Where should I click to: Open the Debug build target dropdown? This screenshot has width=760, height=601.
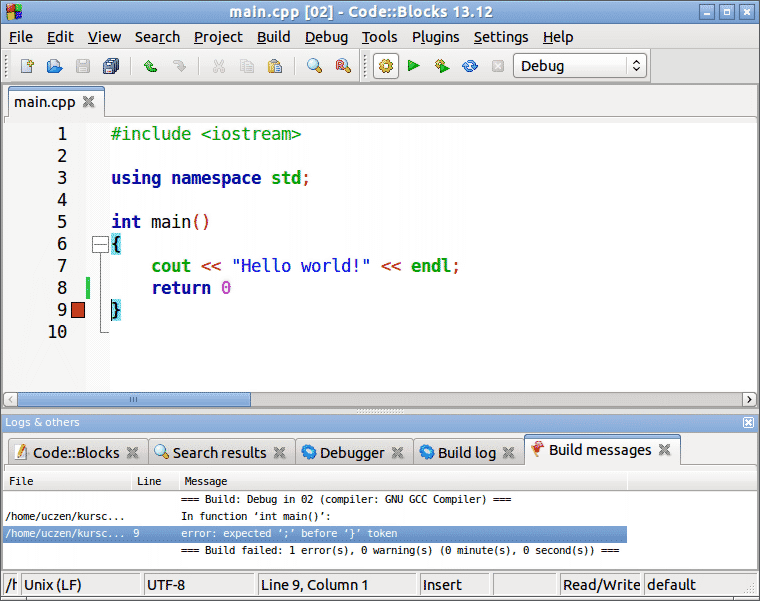coord(579,66)
